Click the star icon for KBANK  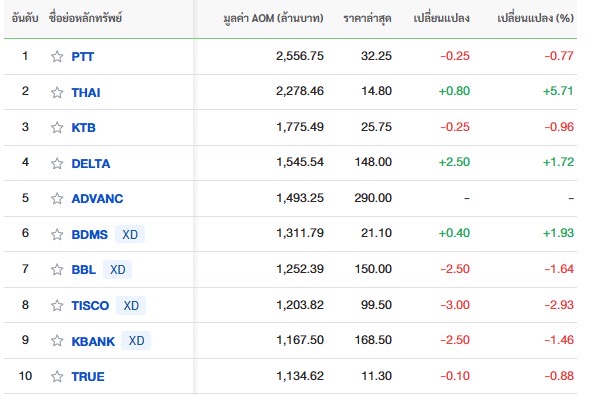57,341
